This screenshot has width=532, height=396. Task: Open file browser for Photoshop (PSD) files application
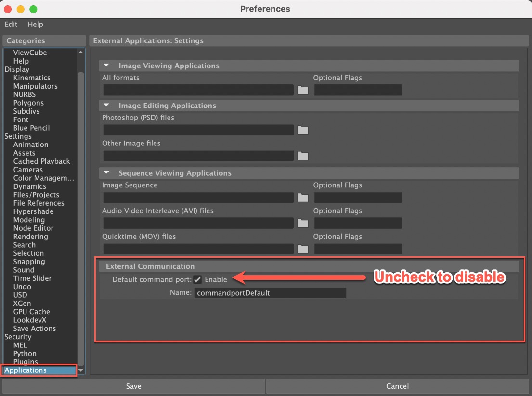click(x=303, y=130)
